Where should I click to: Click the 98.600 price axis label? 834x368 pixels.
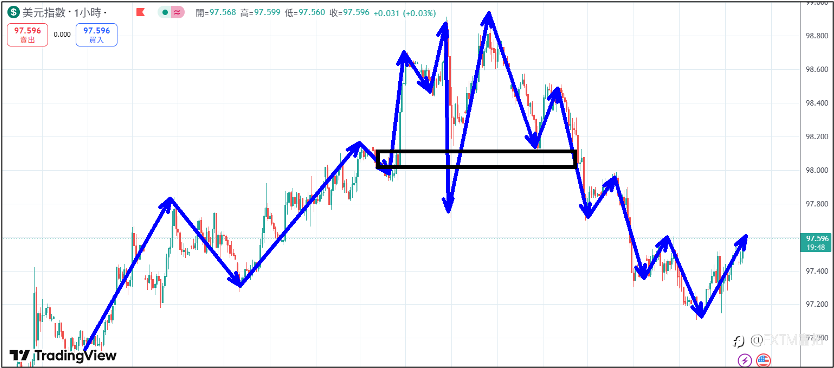816,70
